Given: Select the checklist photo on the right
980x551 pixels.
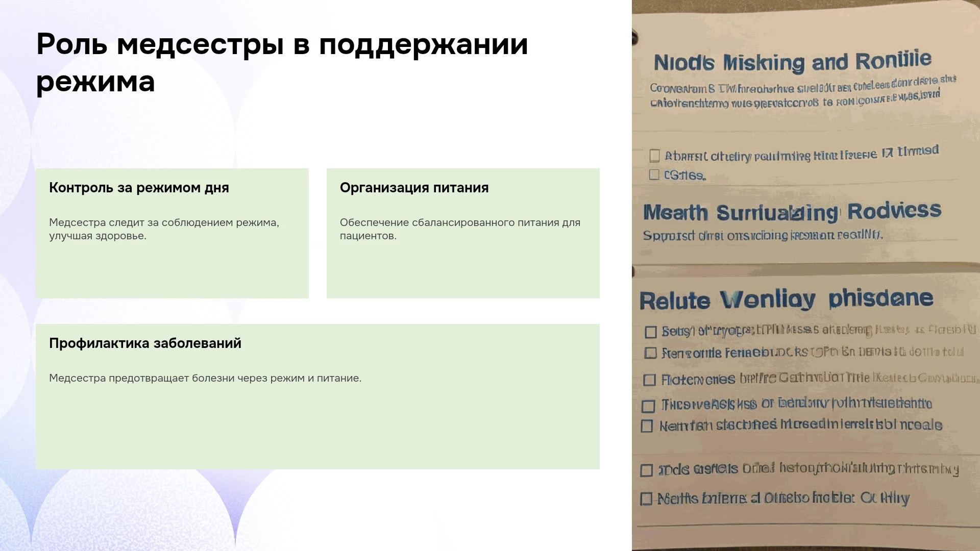Looking at the screenshot, I should tap(806, 275).
